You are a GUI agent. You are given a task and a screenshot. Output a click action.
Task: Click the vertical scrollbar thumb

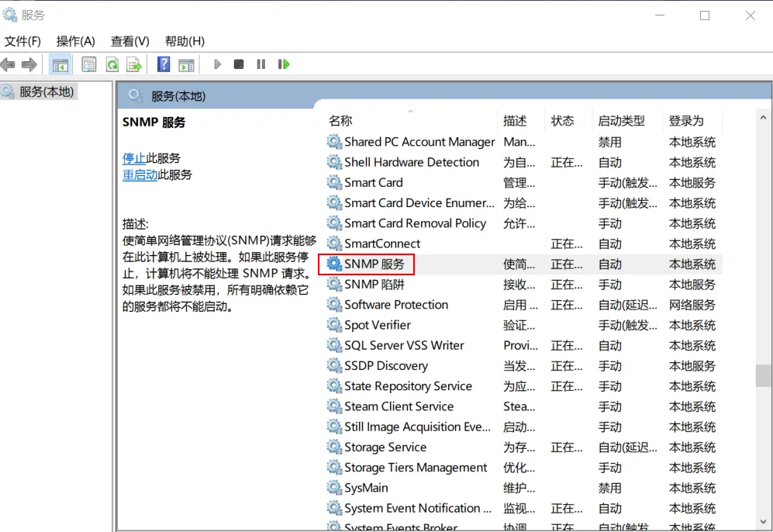point(763,375)
